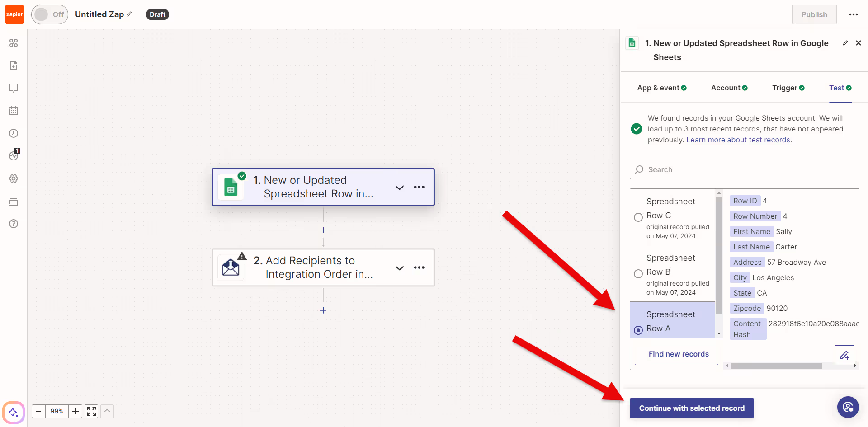Click the Publish button

[x=814, y=14]
